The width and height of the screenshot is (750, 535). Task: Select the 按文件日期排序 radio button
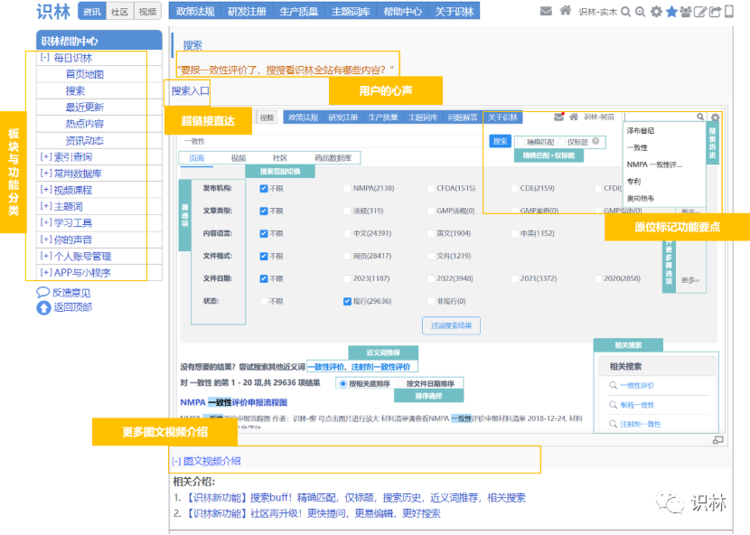click(x=400, y=383)
